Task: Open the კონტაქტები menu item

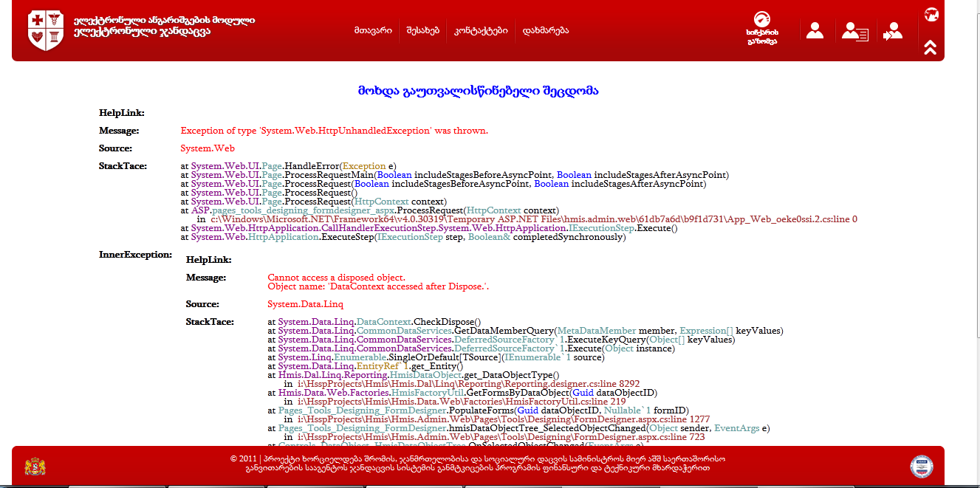Action: pos(481,31)
